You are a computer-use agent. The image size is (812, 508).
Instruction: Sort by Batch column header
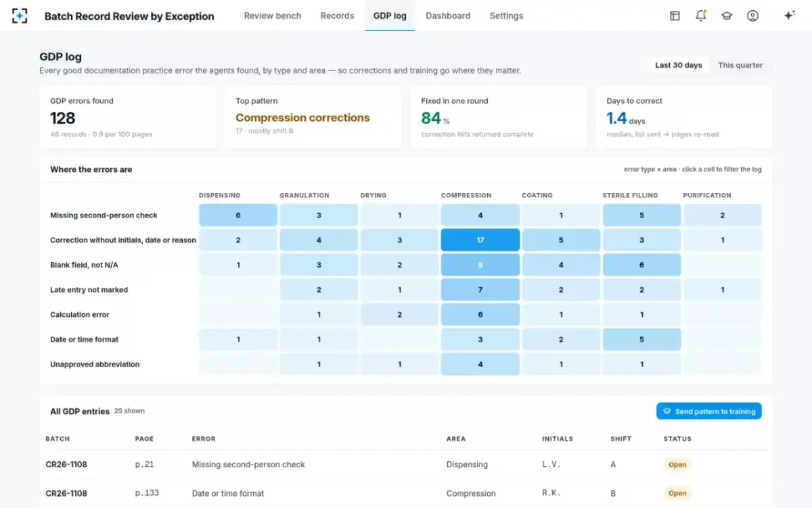58,439
